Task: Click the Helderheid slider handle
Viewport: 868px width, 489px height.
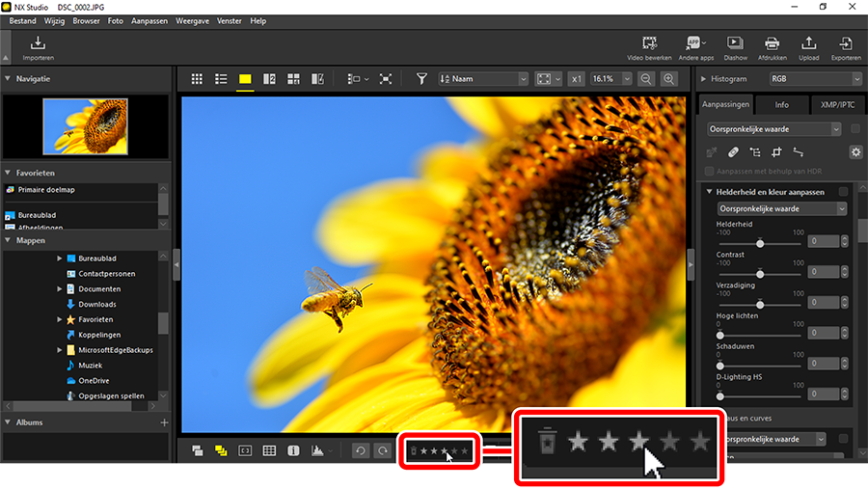Action: coord(760,244)
